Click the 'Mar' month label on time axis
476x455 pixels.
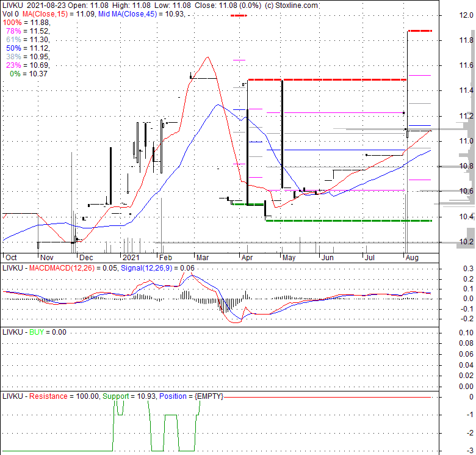click(203, 258)
